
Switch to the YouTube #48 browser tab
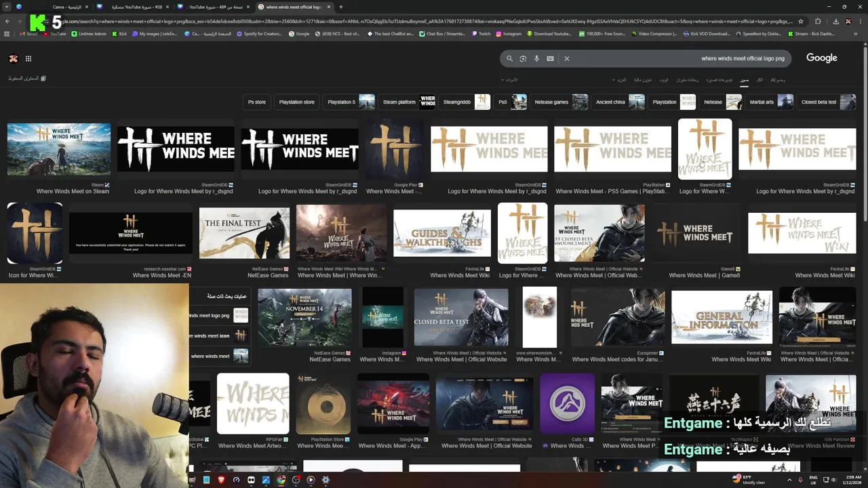click(x=214, y=7)
